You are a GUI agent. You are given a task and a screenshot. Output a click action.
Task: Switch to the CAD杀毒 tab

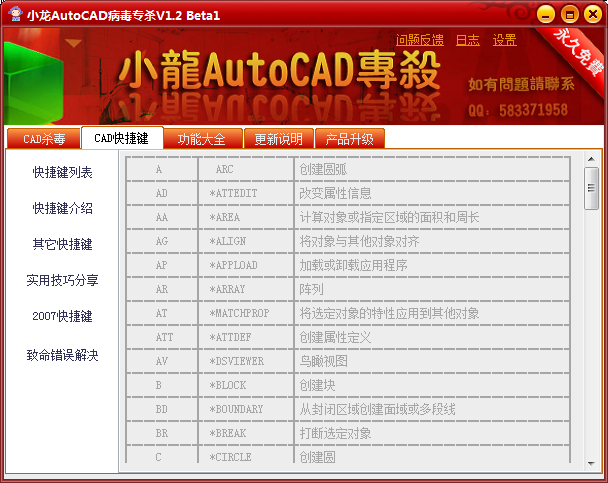[x=44, y=139]
